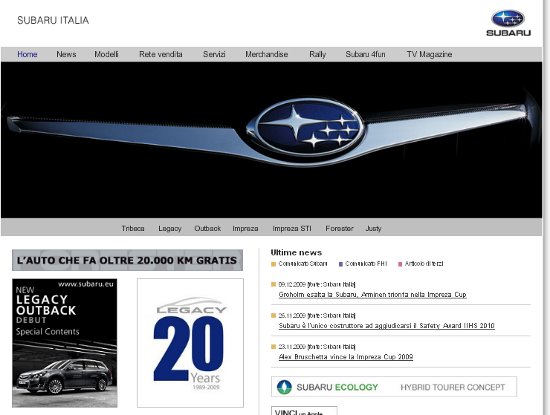This screenshot has height=415, width=550.
Task: Click the Articolo di terzi legend label
Action: tap(424, 264)
